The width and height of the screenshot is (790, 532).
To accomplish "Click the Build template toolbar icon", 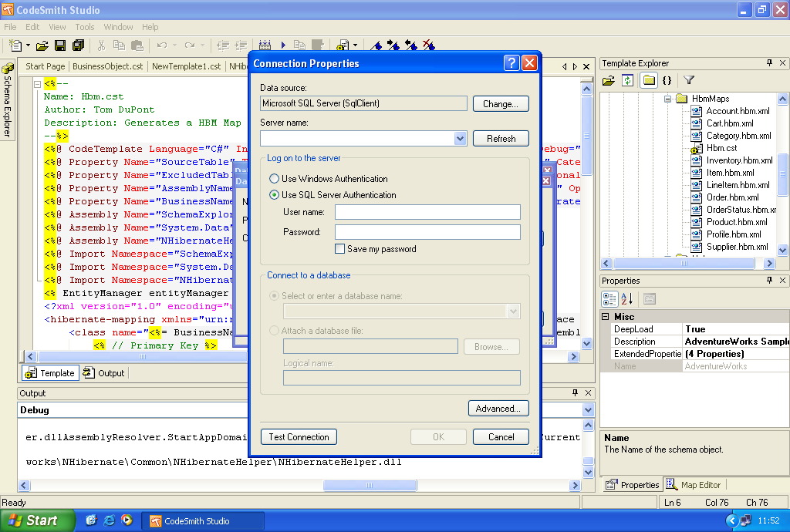I will coord(265,45).
